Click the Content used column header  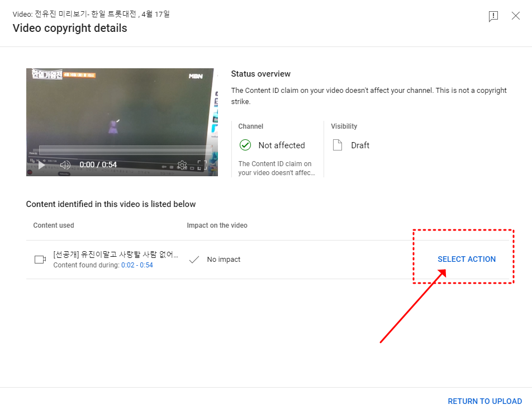click(54, 225)
